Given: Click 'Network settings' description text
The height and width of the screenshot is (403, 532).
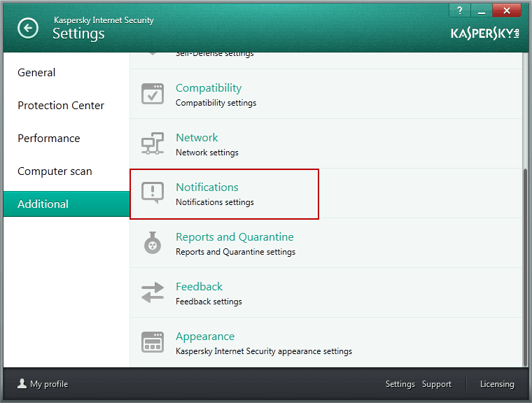Looking at the screenshot, I should click(x=207, y=153).
